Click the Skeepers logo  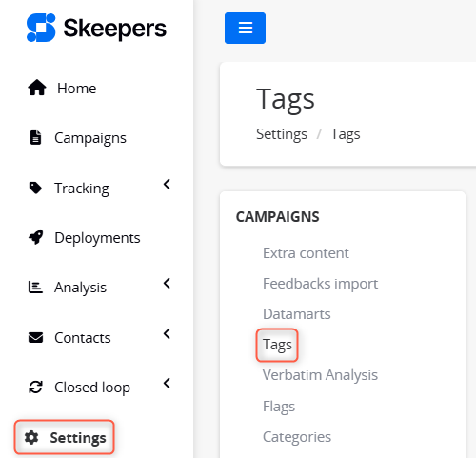(96, 28)
